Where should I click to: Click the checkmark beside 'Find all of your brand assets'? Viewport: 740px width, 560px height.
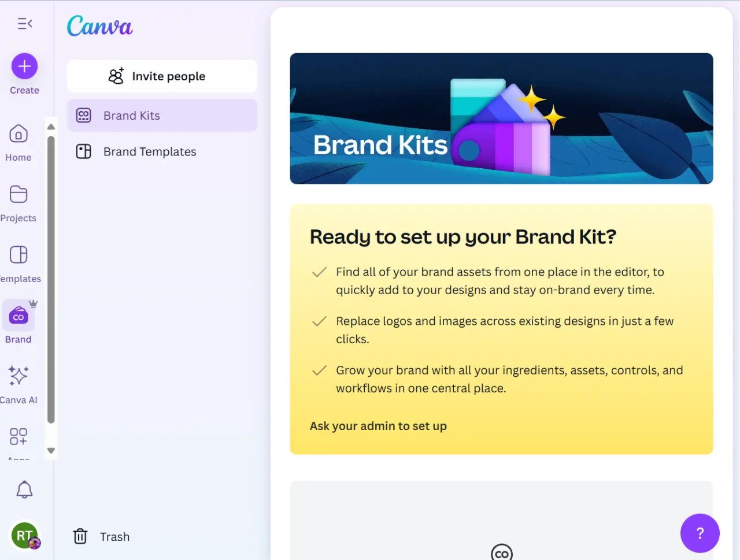[320, 272]
